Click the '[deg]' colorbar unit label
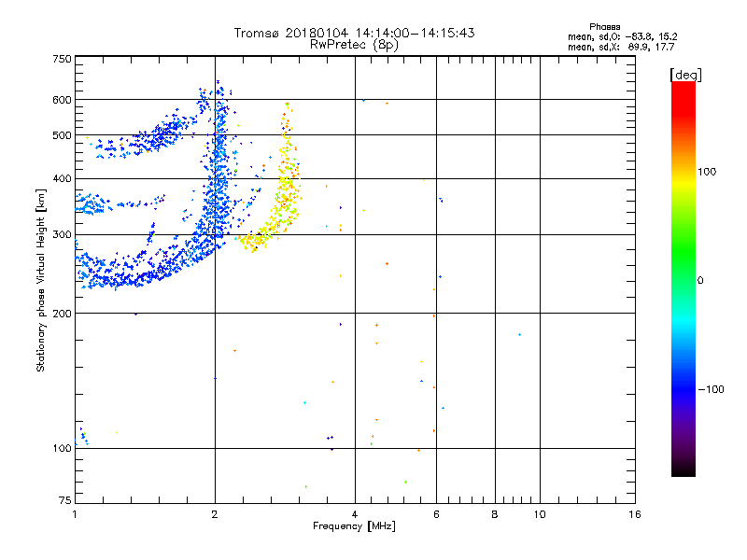 pyautogui.click(x=685, y=76)
